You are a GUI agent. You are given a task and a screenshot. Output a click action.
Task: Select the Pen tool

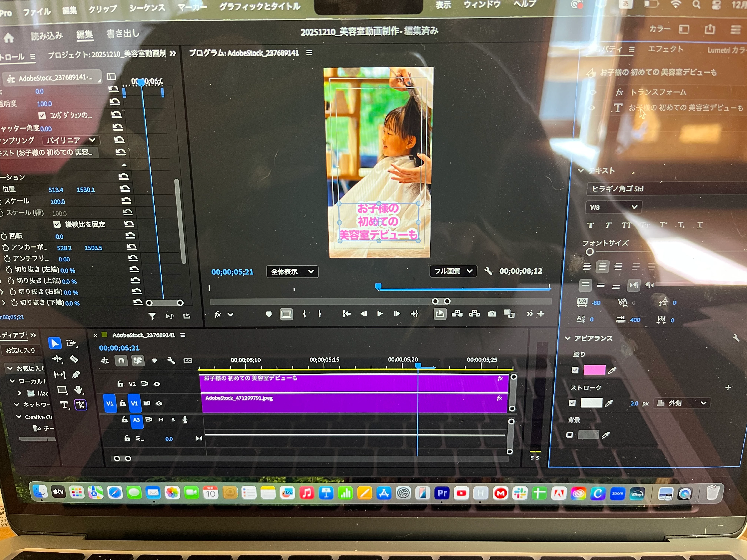(76, 374)
